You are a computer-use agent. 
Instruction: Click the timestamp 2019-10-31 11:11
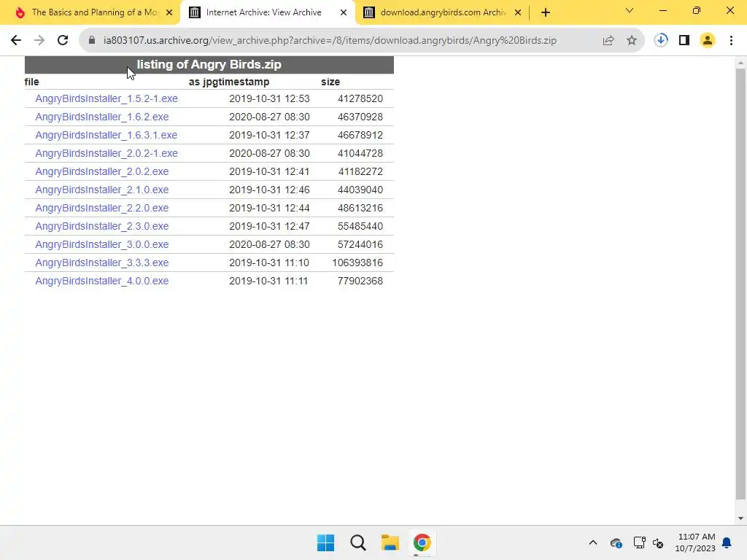tap(268, 281)
